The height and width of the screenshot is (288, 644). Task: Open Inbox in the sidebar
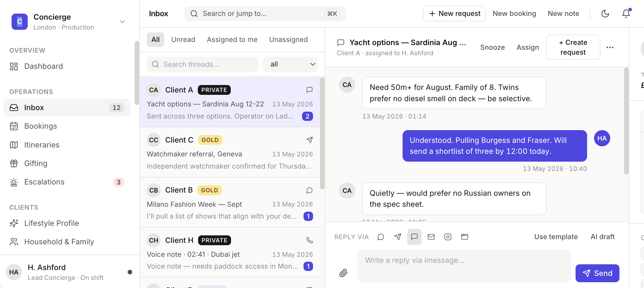pos(66,108)
